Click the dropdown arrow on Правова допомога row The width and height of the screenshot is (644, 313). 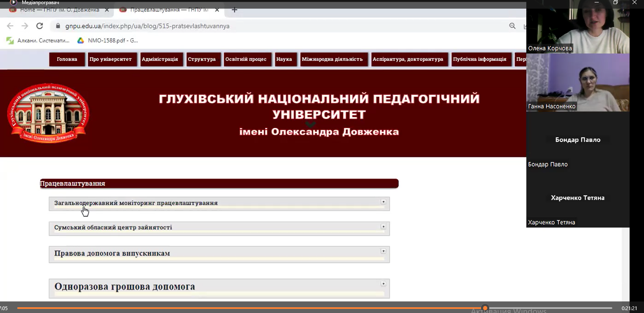(384, 251)
